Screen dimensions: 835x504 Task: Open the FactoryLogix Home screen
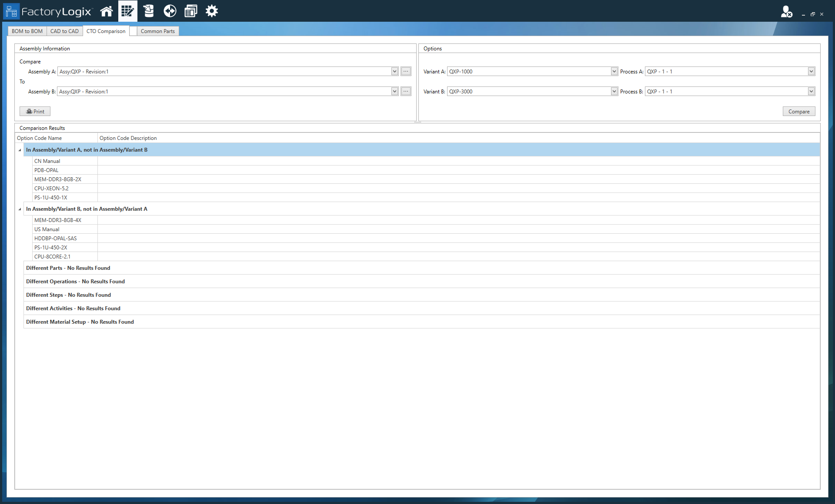tap(107, 11)
